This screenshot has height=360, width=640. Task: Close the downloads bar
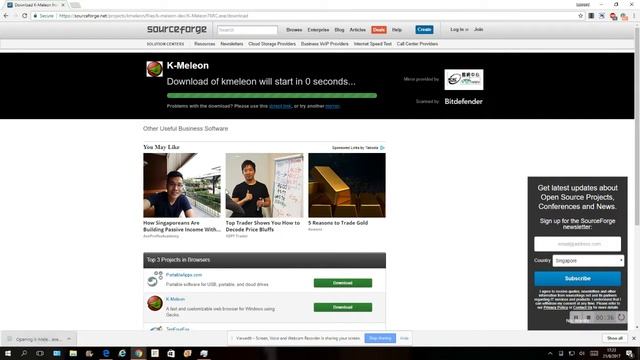[x=633, y=338]
